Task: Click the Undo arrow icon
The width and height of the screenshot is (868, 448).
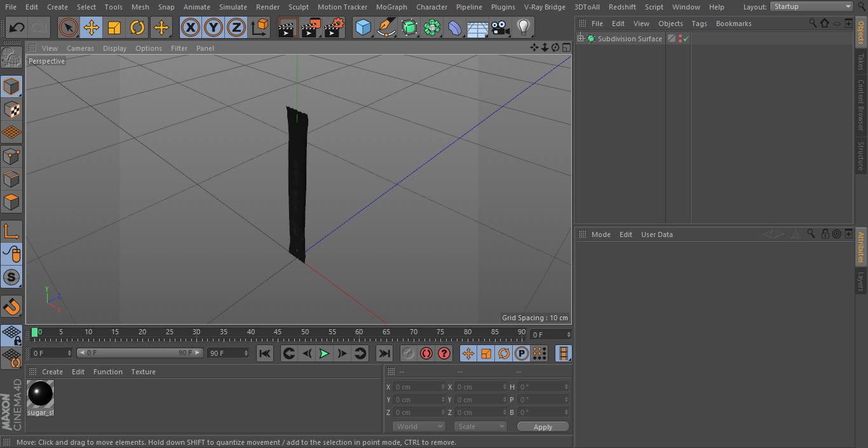Action: pos(17,27)
